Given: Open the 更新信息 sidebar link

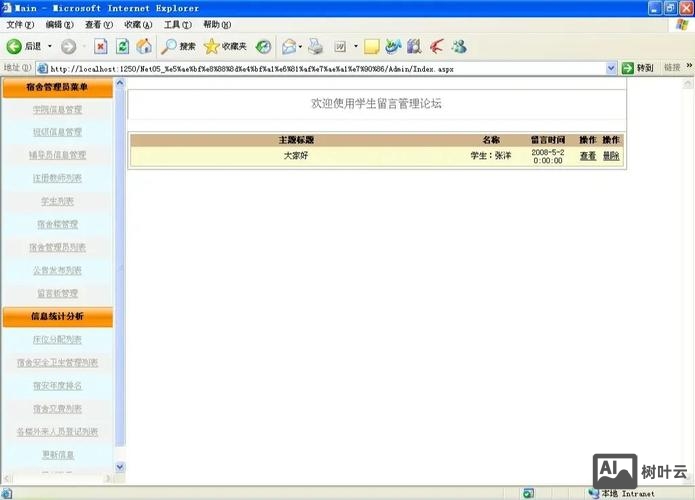Looking at the screenshot, I should 58,455.
